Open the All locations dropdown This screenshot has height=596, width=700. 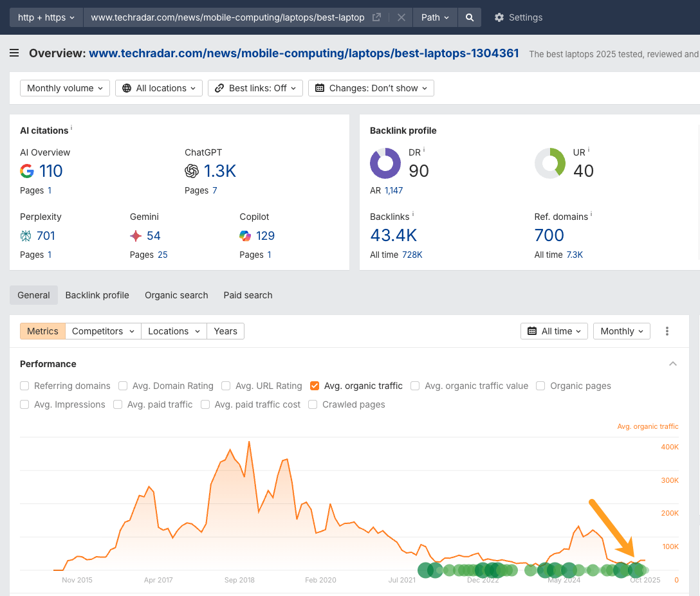pyautogui.click(x=158, y=88)
